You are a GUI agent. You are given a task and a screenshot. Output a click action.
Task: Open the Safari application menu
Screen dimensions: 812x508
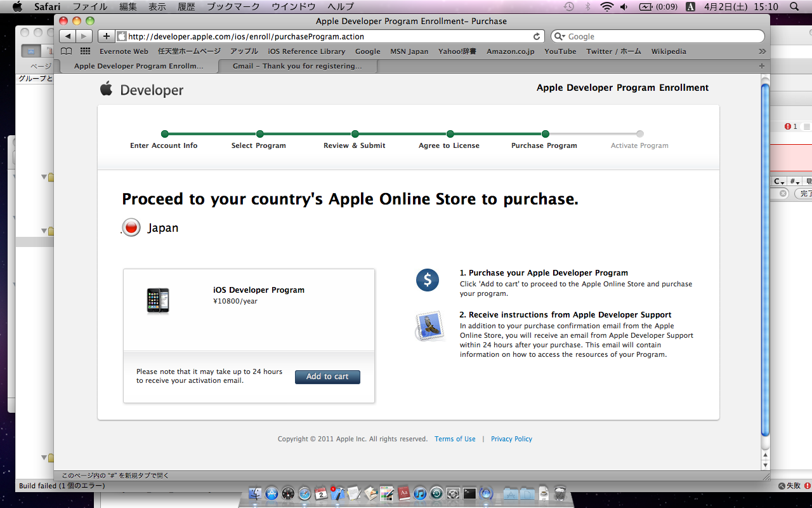[x=46, y=6]
